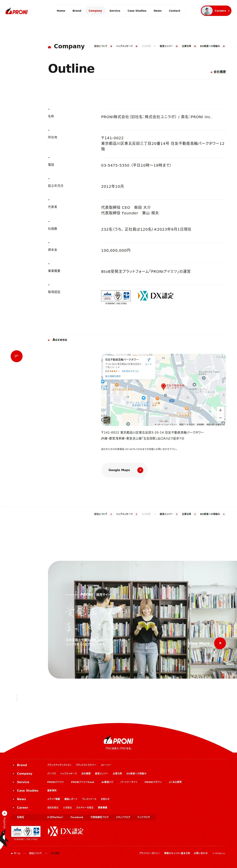Screen dimensions: 237x868
Task: Open X (旧Twitter) SNS link
Action: (x=55, y=817)
